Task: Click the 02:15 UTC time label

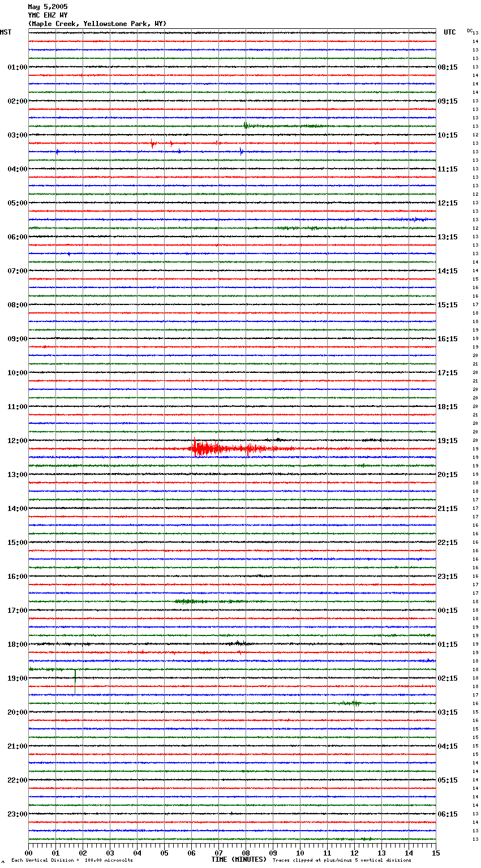Action: coord(448,678)
